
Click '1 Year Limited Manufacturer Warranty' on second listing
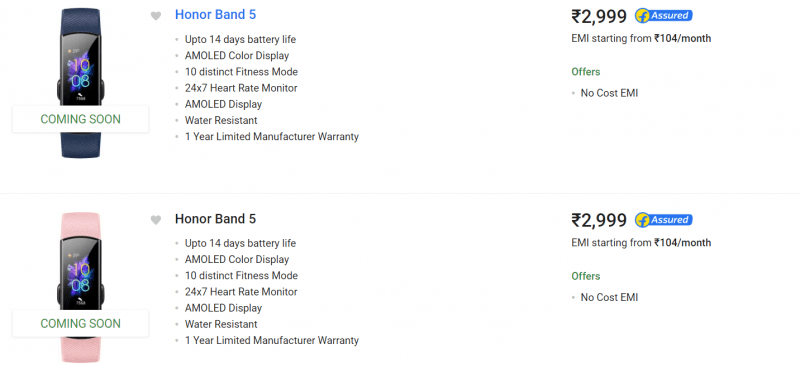coord(272,340)
